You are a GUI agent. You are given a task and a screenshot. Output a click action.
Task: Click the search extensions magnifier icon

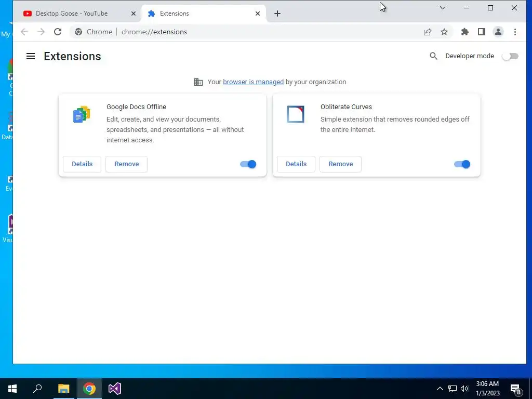(x=433, y=56)
